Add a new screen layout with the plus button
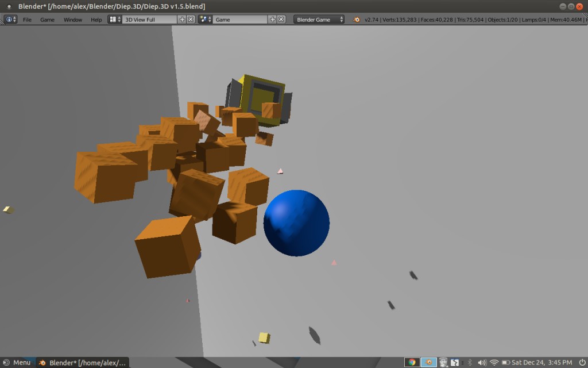This screenshot has height=368, width=588. [x=183, y=19]
